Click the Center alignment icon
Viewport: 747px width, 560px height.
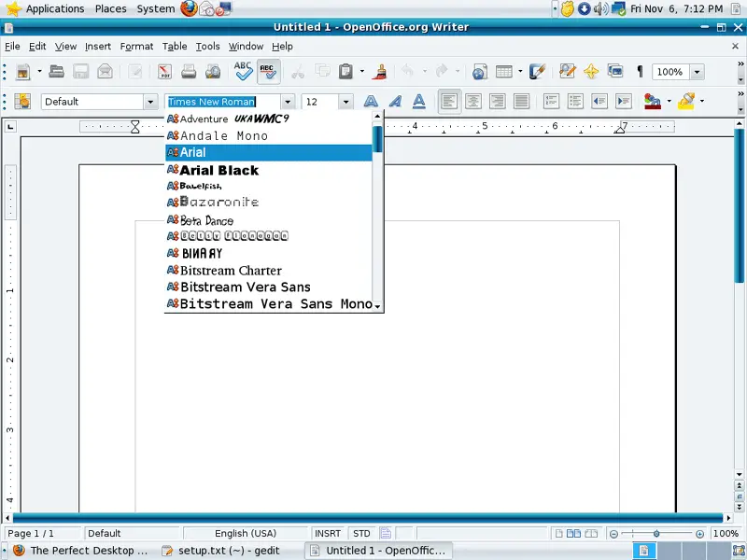[x=473, y=102]
